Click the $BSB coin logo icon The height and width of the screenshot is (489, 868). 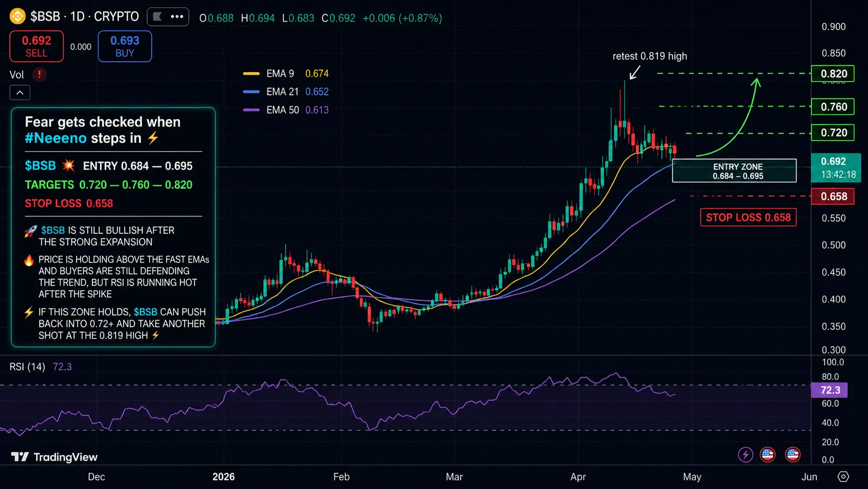[18, 17]
